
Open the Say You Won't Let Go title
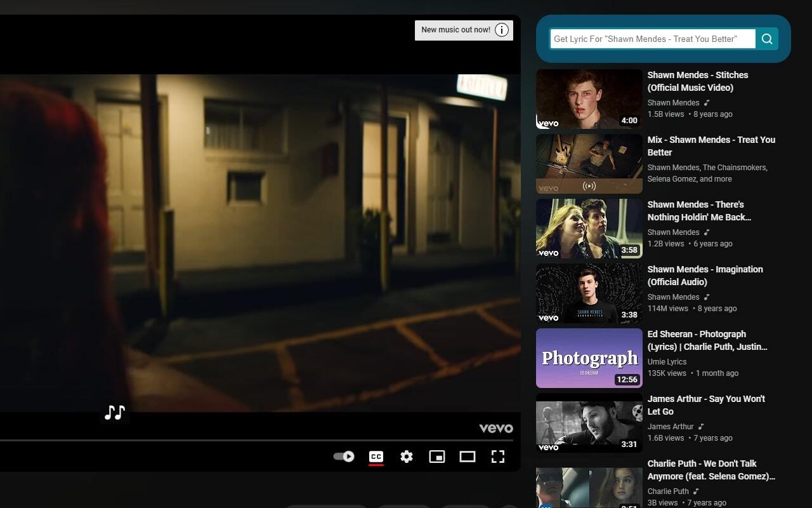[x=706, y=405]
